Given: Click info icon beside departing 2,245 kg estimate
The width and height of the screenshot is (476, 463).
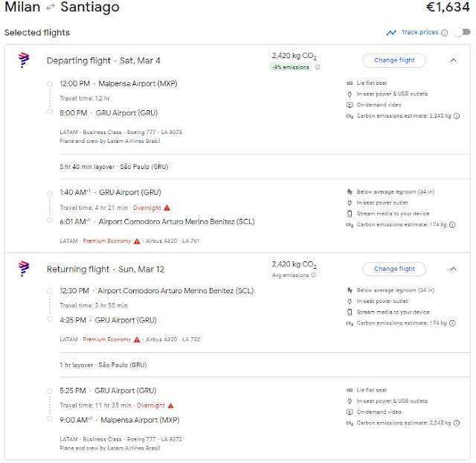Looking at the screenshot, I should coord(456,115).
